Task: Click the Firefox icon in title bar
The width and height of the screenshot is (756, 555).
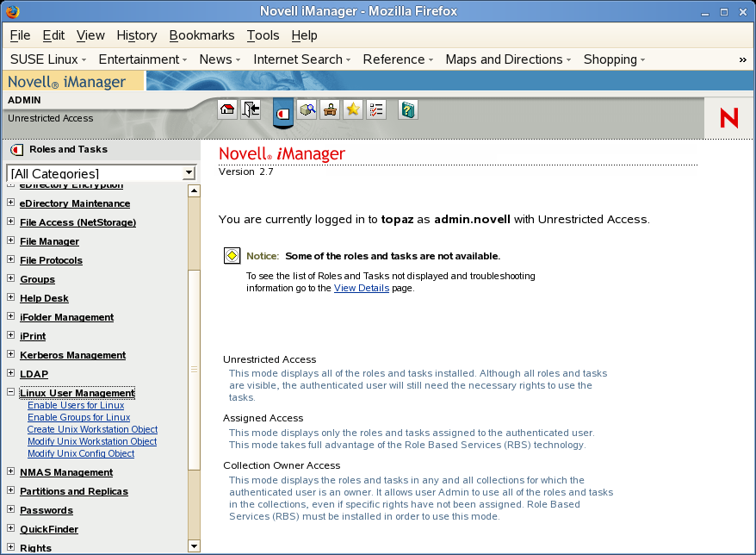Action: 13,11
